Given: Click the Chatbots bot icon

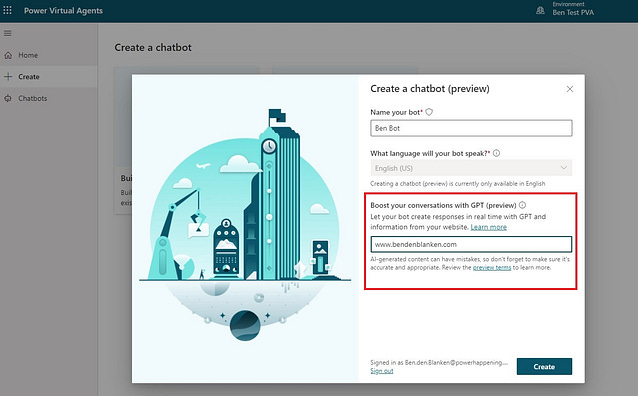Looking at the screenshot, I should (8, 98).
